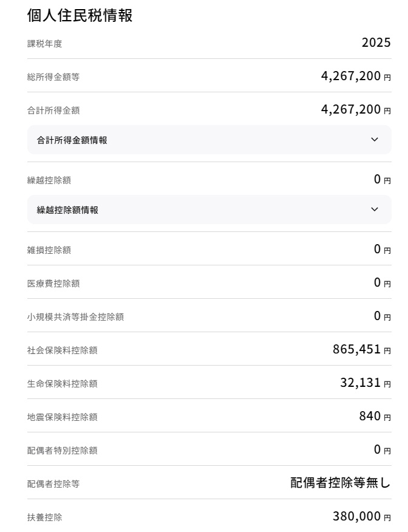
Task: Click the 小規模共済等掛金控除額 label
Action: click(x=76, y=317)
